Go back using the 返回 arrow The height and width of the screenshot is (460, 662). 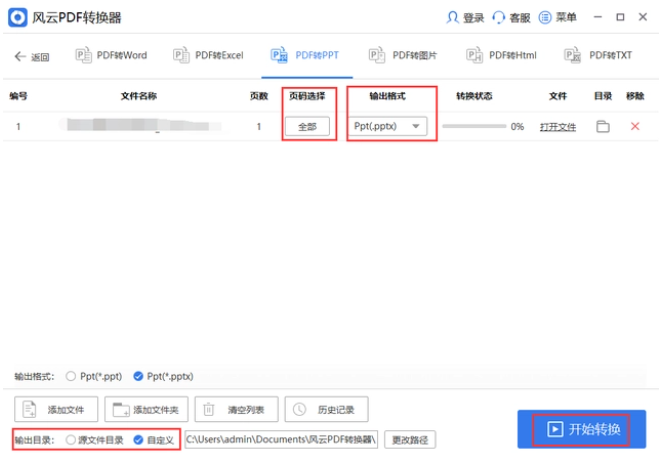(32, 56)
